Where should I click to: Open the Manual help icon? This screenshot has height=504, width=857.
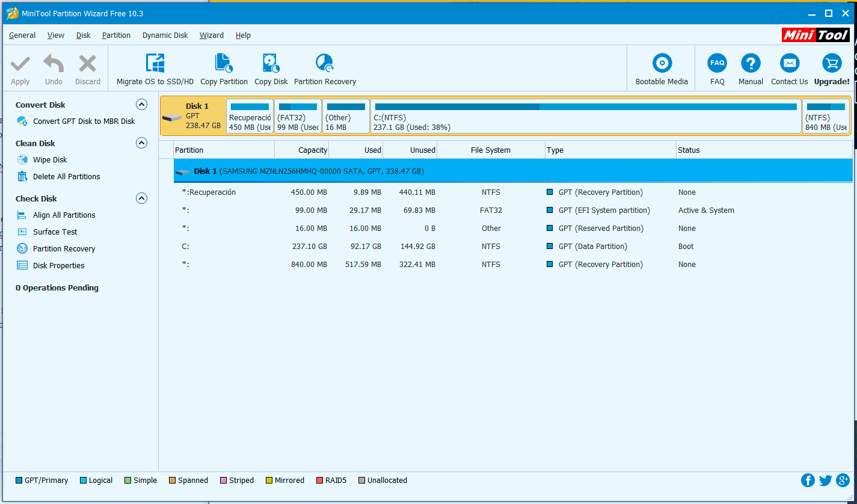tap(751, 63)
